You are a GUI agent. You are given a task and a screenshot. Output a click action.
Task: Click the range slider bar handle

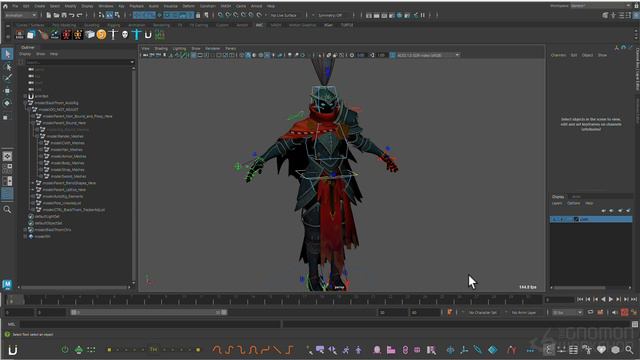(x=148, y=313)
